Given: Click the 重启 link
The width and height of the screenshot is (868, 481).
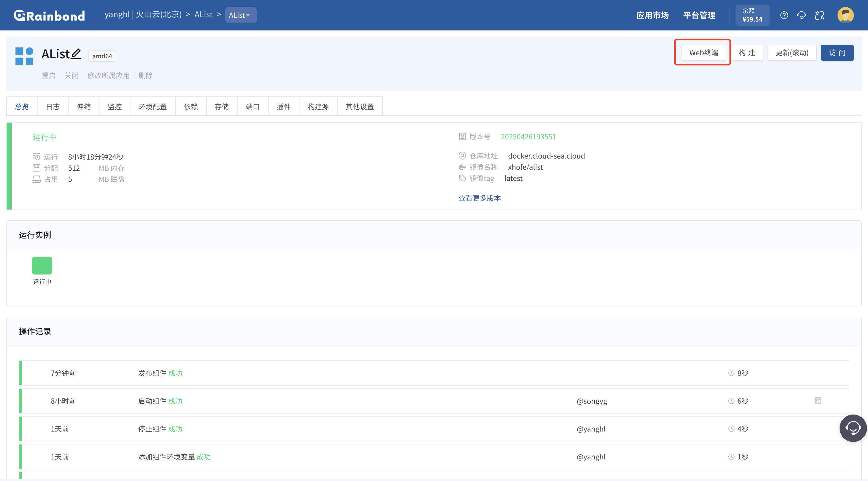Looking at the screenshot, I should [48, 75].
